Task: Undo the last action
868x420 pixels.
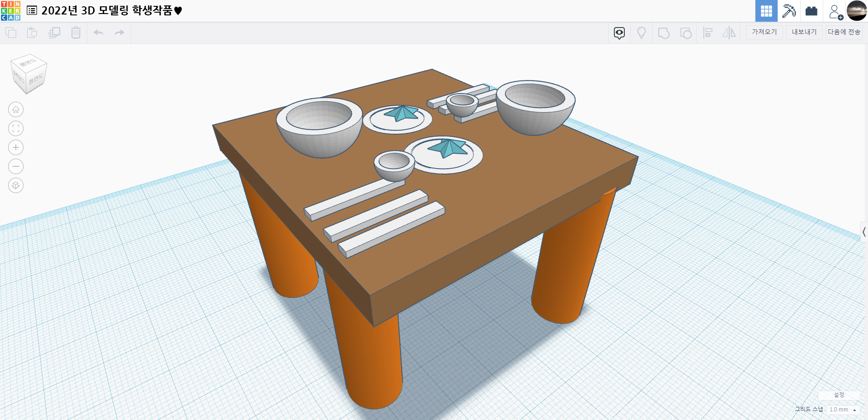Action: [98, 33]
